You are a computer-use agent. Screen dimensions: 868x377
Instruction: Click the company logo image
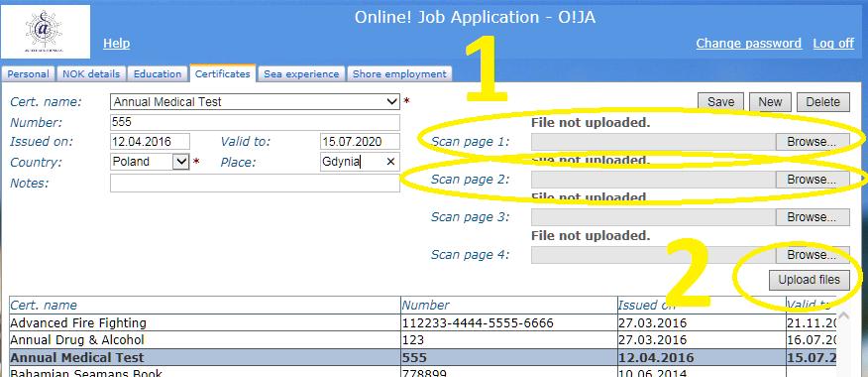(46, 32)
